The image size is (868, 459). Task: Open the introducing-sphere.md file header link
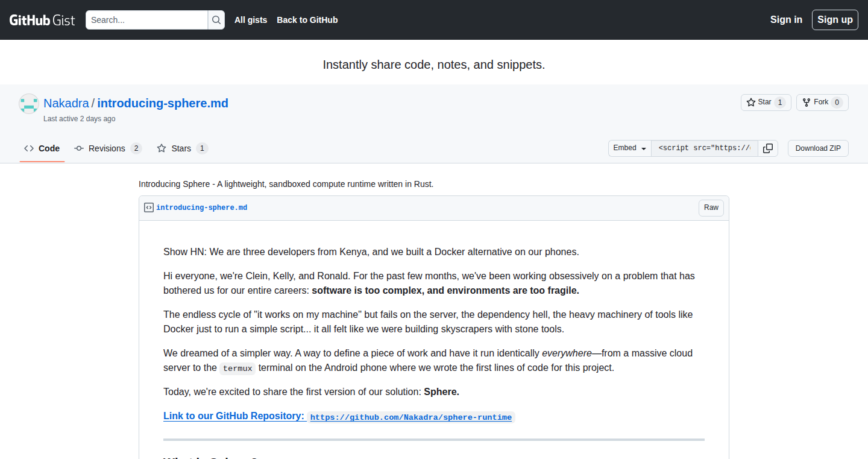click(201, 207)
